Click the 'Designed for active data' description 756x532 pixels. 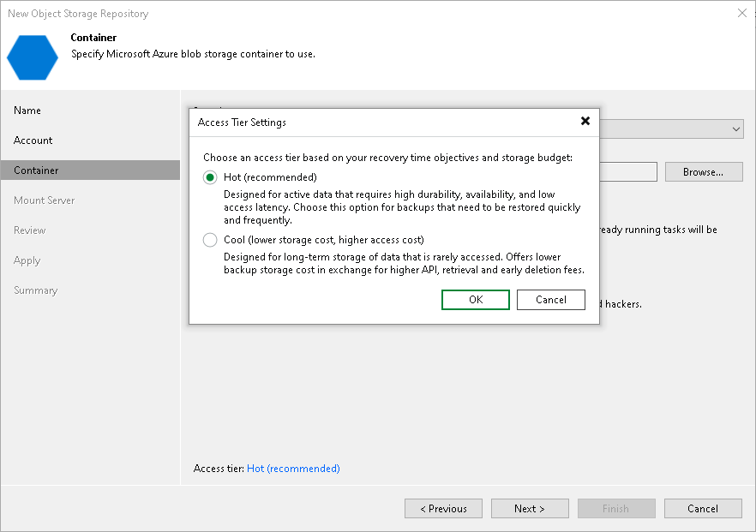point(402,207)
